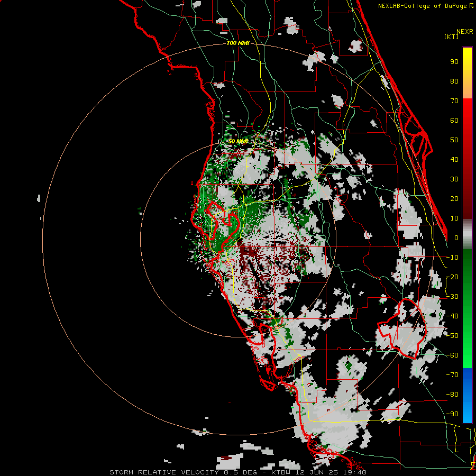Image resolution: width=476 pixels, height=476 pixels.
Task: Click the -80 value on the velocity scale
Action: tap(452, 395)
